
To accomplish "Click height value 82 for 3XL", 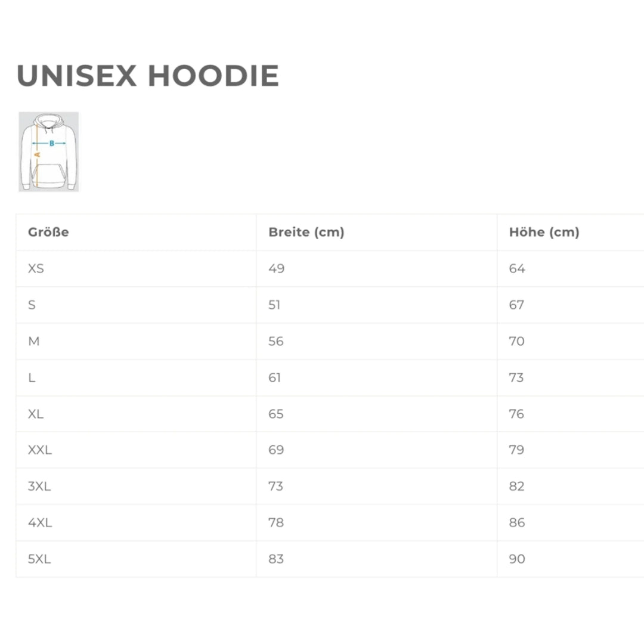I will click(x=517, y=487).
